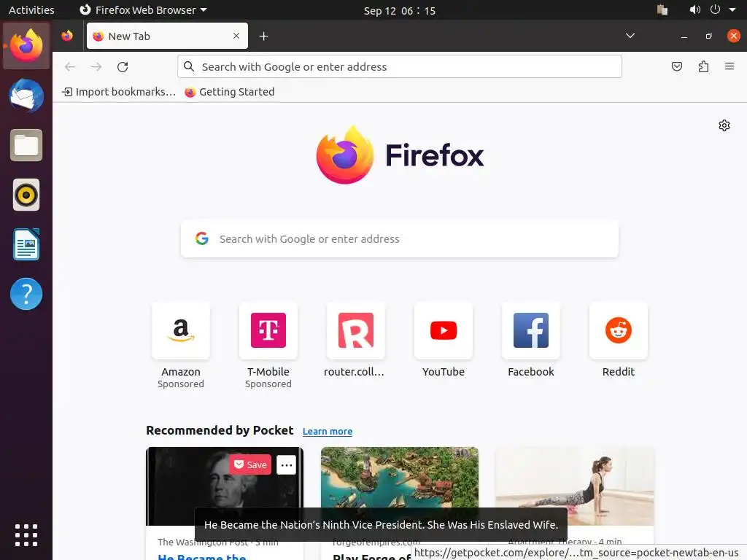Viewport: 747px width, 560px height.
Task: Click the Firefox logo on the page
Action: pyautogui.click(x=400, y=155)
